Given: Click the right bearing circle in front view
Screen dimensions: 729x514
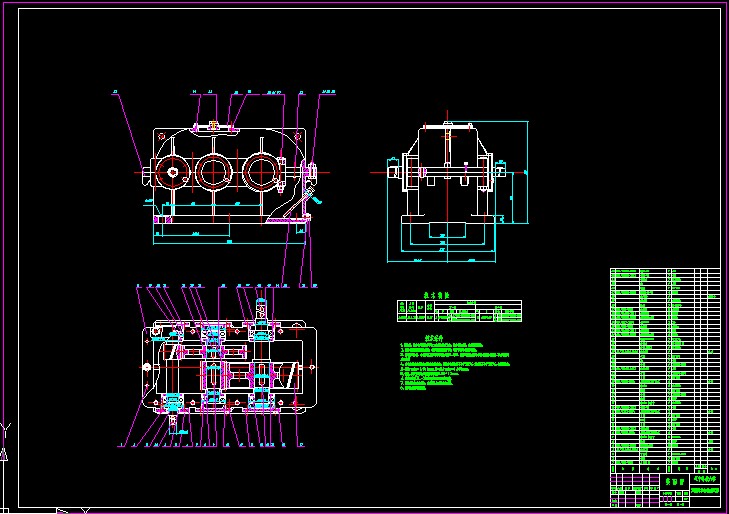Looking at the screenshot, I should pos(261,171).
